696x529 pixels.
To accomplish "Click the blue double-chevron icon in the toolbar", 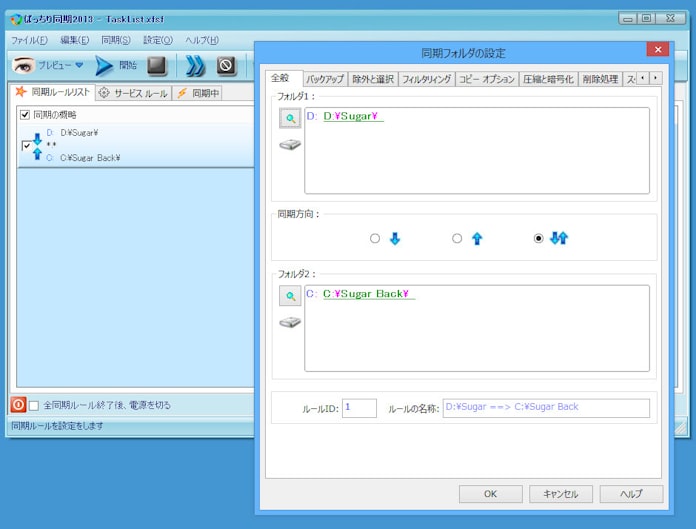I will point(195,66).
